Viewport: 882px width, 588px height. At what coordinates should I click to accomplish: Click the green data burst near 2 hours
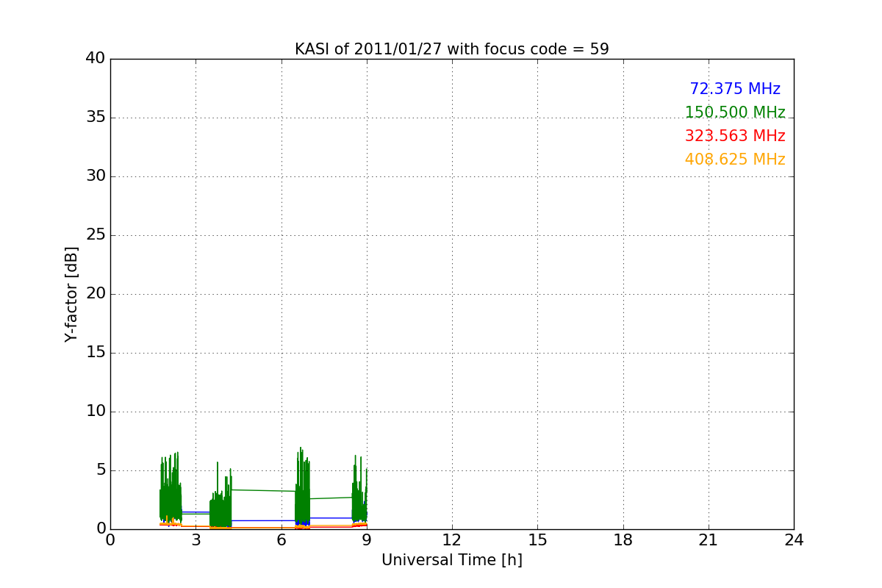(x=171, y=487)
